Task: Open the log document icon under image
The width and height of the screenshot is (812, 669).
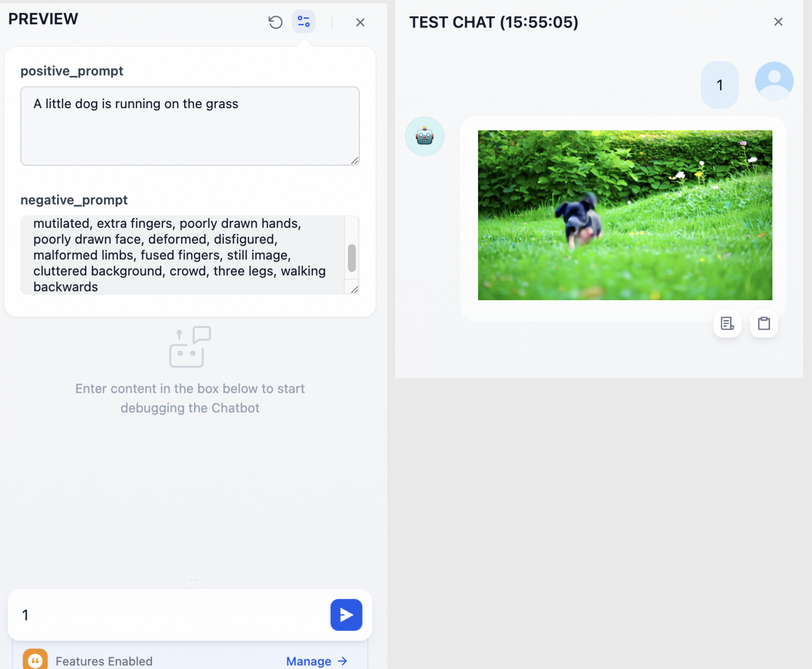Action: 727,323
